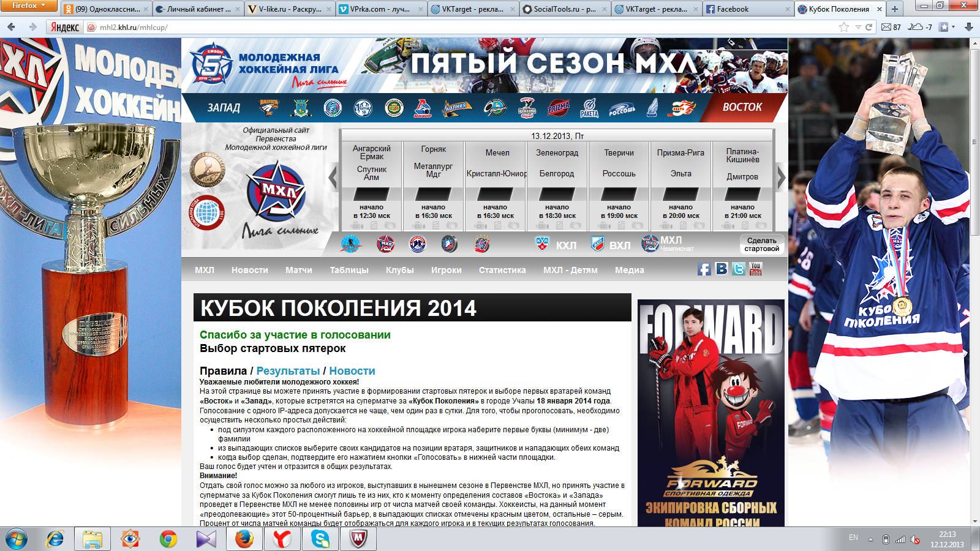Open the Мечел vs Кристалл-Юниор match card
Screen dimensions: 980x551
point(495,186)
